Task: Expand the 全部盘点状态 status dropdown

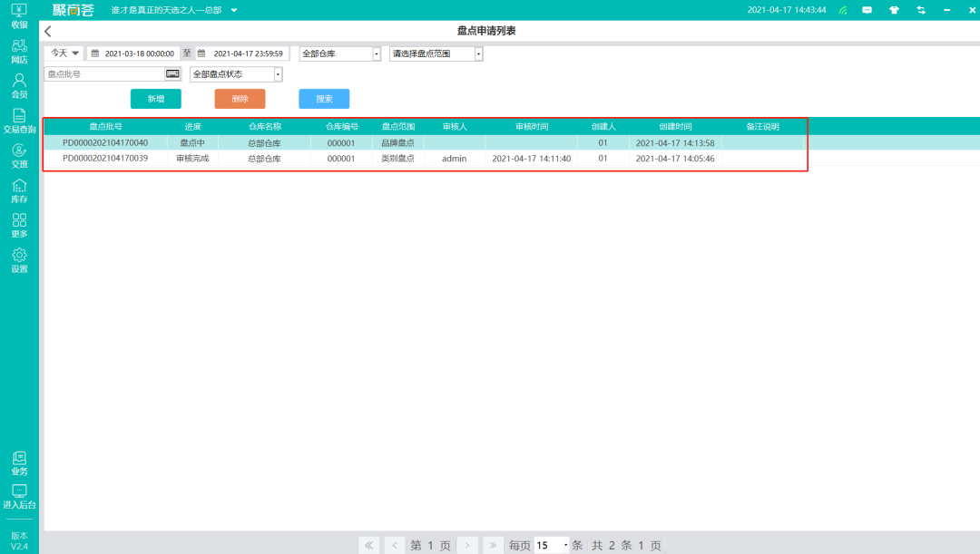Action: coord(236,74)
